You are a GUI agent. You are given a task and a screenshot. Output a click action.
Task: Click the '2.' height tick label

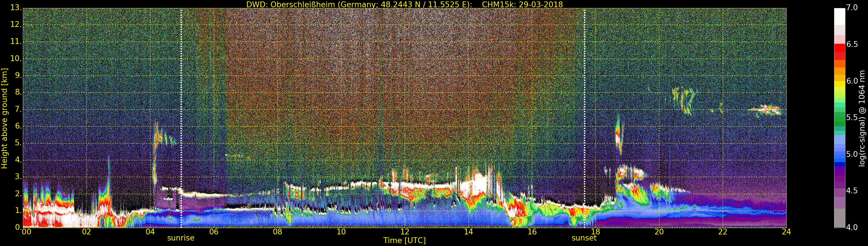pyautogui.click(x=18, y=193)
